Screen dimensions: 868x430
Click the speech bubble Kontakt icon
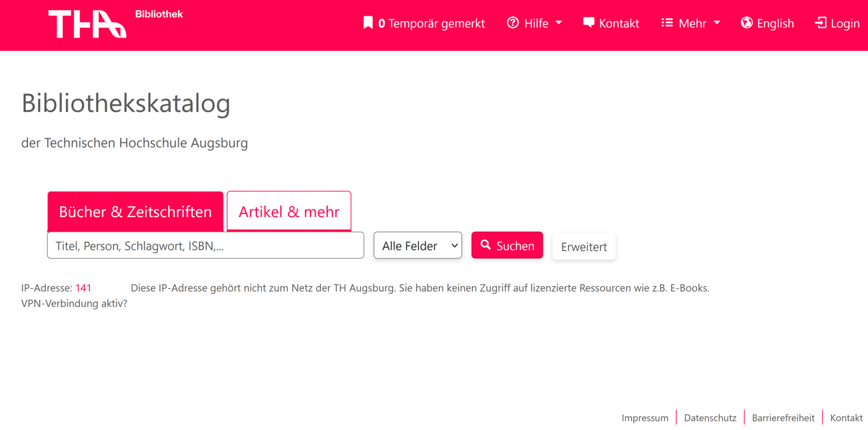click(588, 22)
